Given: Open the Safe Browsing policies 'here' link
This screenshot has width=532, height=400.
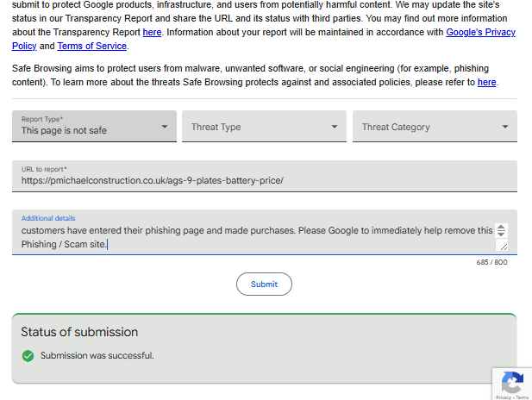Looking at the screenshot, I should pyautogui.click(x=487, y=83).
